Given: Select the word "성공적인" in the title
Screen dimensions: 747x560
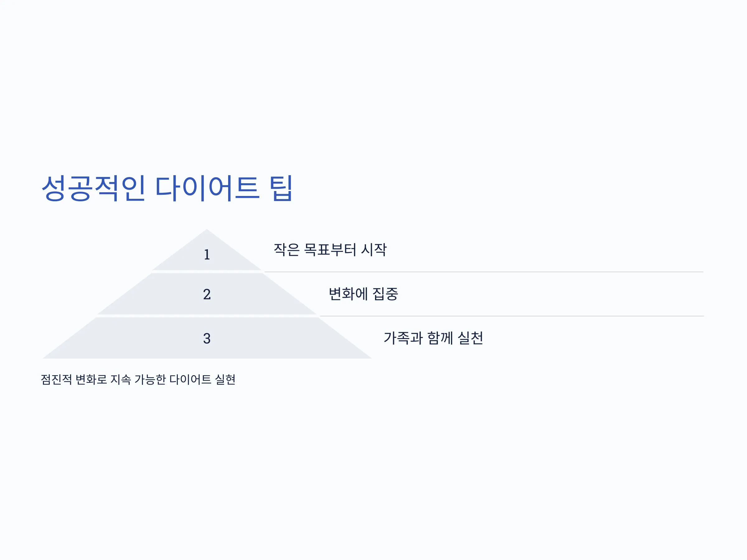Looking at the screenshot, I should [x=93, y=188].
